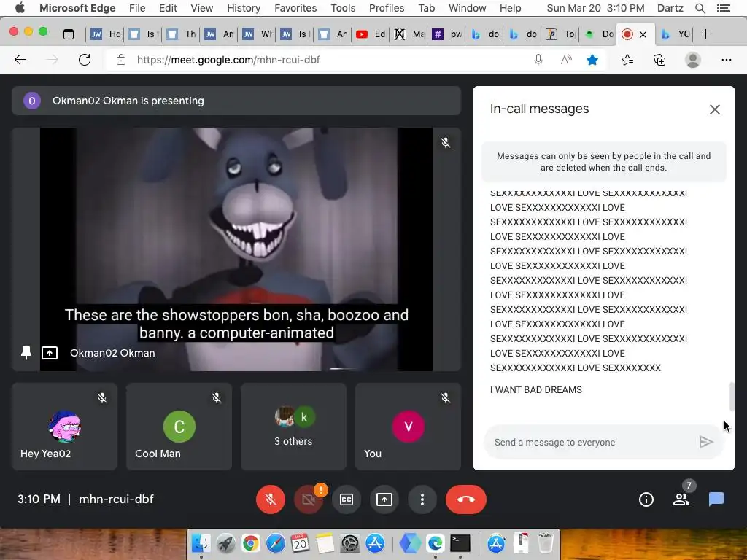Select the Hey Yea02 participant tile
This screenshot has width=747, height=560.
pyautogui.click(x=65, y=426)
